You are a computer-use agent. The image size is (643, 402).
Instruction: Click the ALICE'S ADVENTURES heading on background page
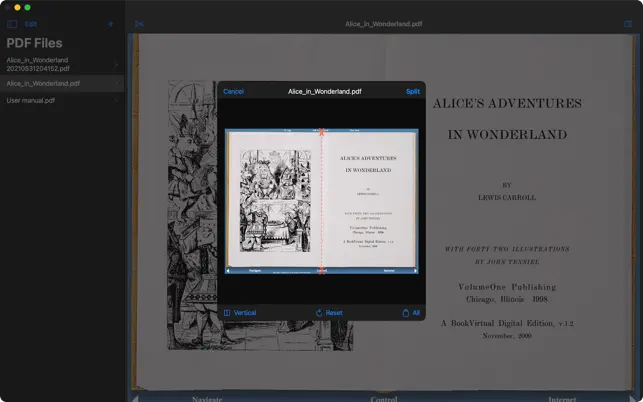pos(507,103)
